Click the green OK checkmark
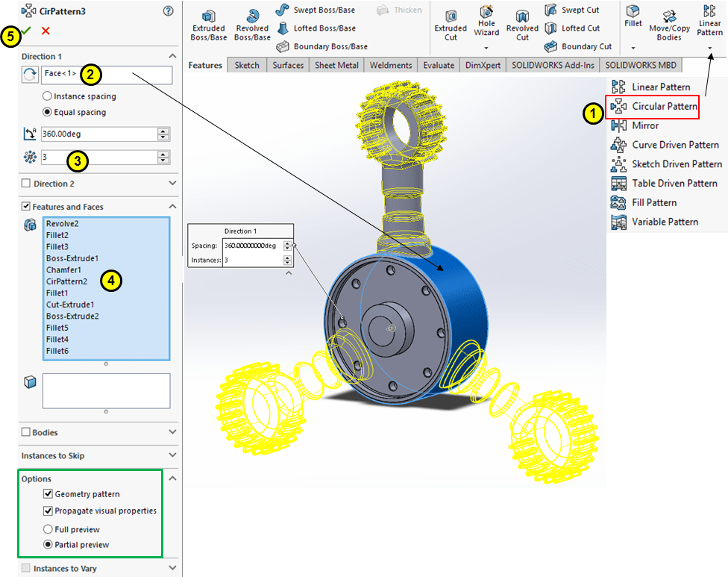The width and height of the screenshot is (728, 577). [x=27, y=31]
